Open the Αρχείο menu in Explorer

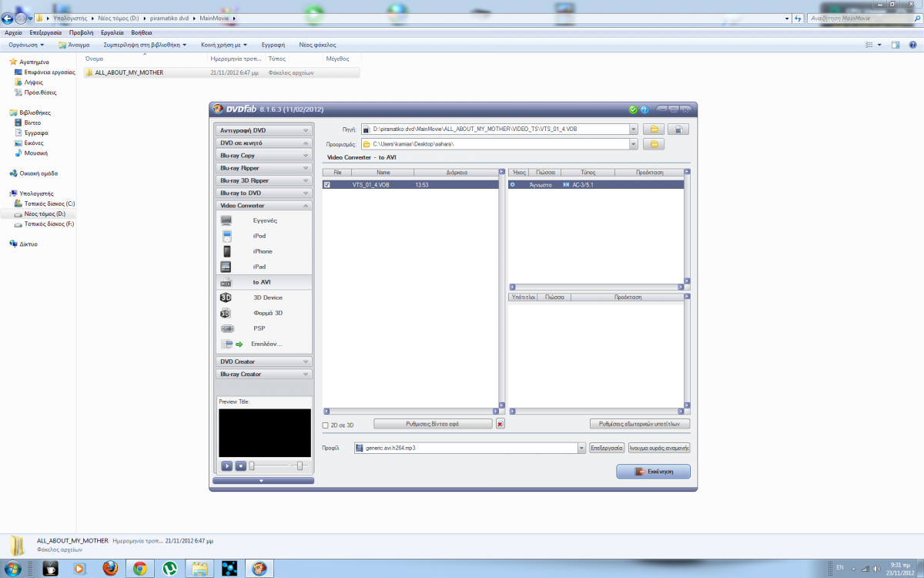[13, 33]
